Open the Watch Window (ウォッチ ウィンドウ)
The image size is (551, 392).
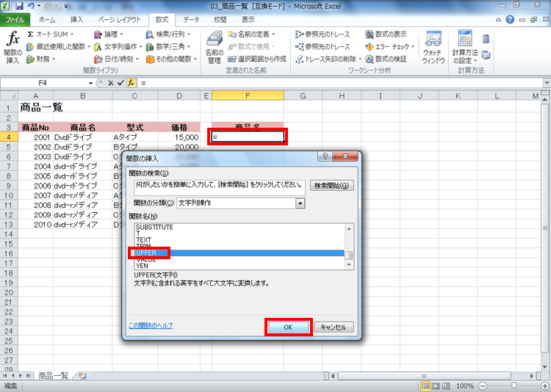click(433, 48)
